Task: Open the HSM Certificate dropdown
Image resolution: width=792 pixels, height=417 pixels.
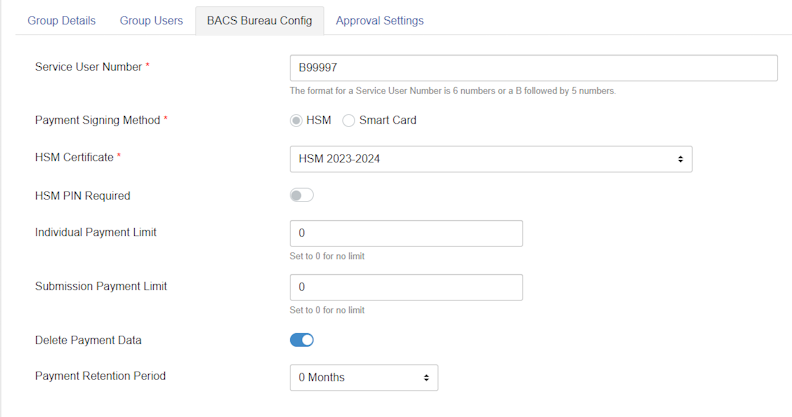Action: click(x=491, y=159)
